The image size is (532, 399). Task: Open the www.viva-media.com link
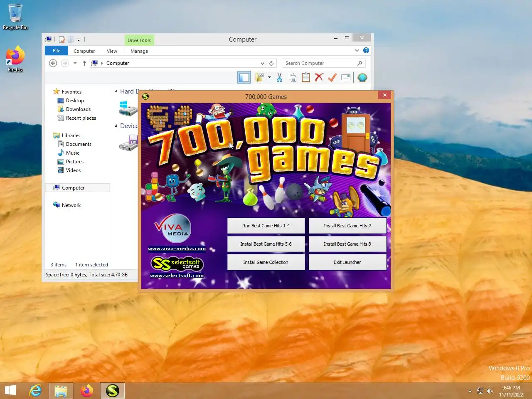[x=177, y=249]
